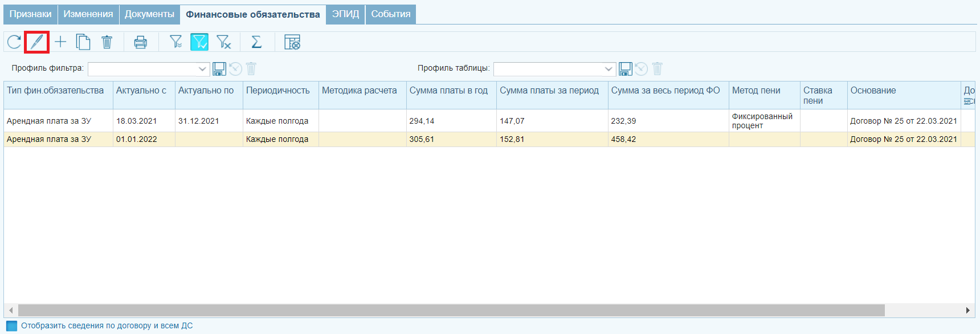This screenshot has width=980, height=334.
Task: Switch to the Признаки tab
Action: [x=30, y=14]
